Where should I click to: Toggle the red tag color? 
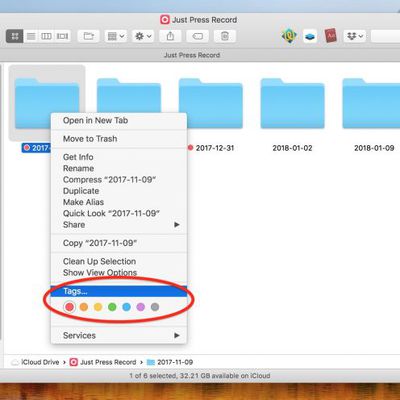[x=69, y=307]
